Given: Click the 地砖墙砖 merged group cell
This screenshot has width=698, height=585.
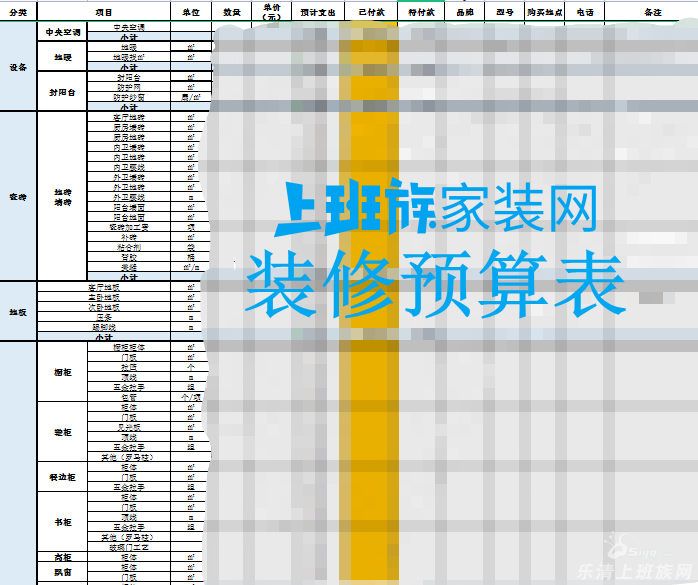Looking at the screenshot, I should tap(62, 197).
